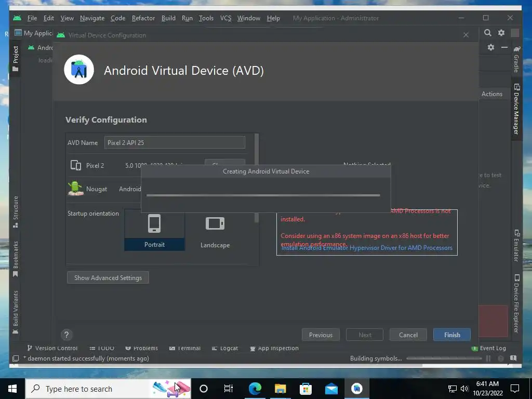Open the View menu
This screenshot has width=532, height=399.
(67, 18)
